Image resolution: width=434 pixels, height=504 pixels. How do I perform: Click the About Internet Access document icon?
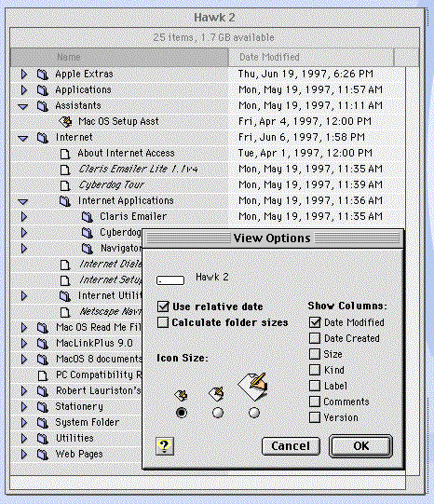[65, 154]
